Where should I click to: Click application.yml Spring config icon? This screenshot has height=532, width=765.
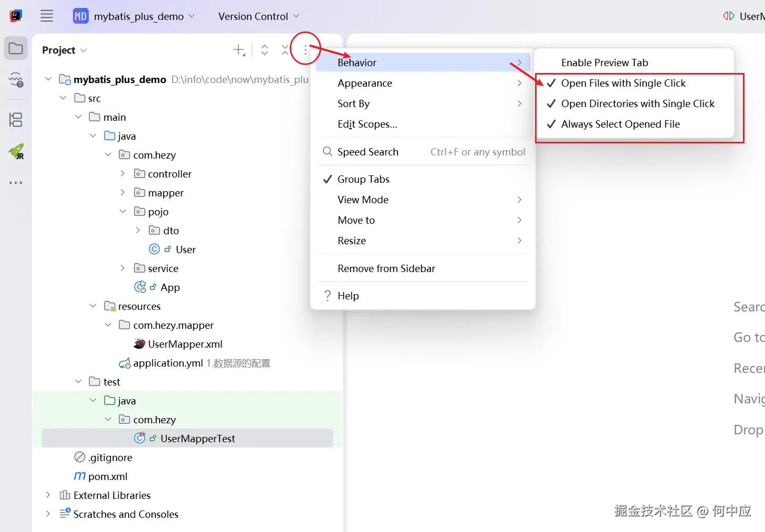click(125, 363)
